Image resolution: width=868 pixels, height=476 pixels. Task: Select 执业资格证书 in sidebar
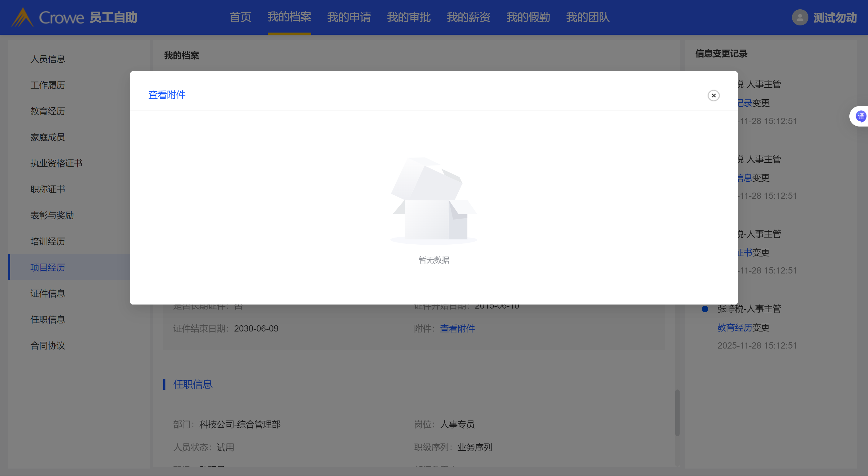(x=56, y=163)
